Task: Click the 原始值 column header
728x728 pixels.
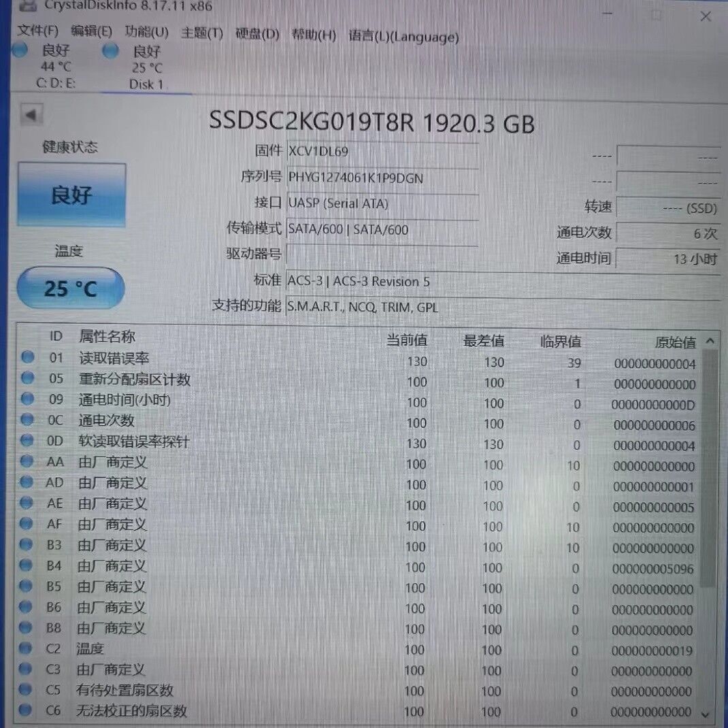Action: point(676,343)
